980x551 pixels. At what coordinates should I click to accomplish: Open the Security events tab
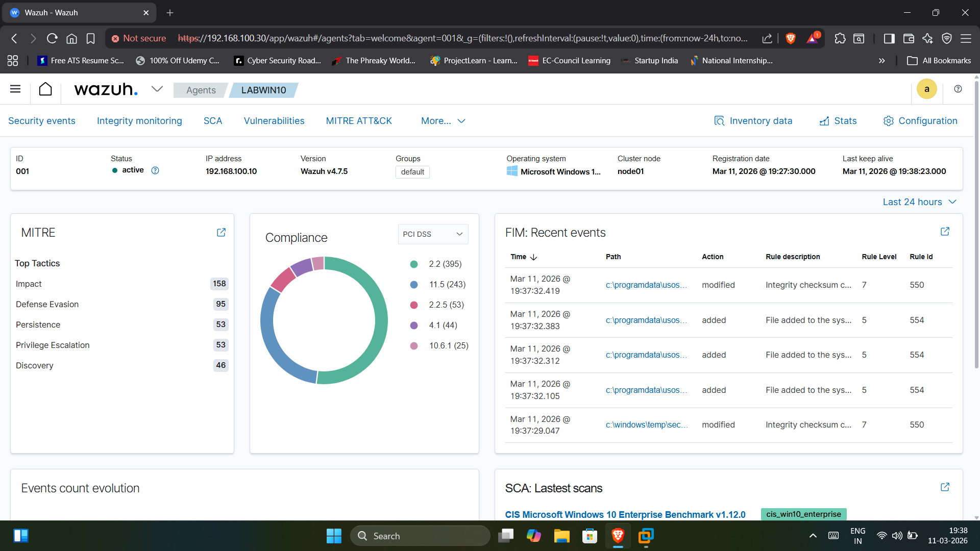click(x=42, y=121)
